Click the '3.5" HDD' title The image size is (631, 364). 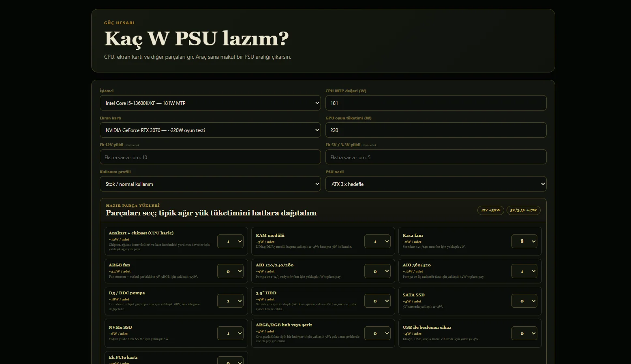coord(266,293)
